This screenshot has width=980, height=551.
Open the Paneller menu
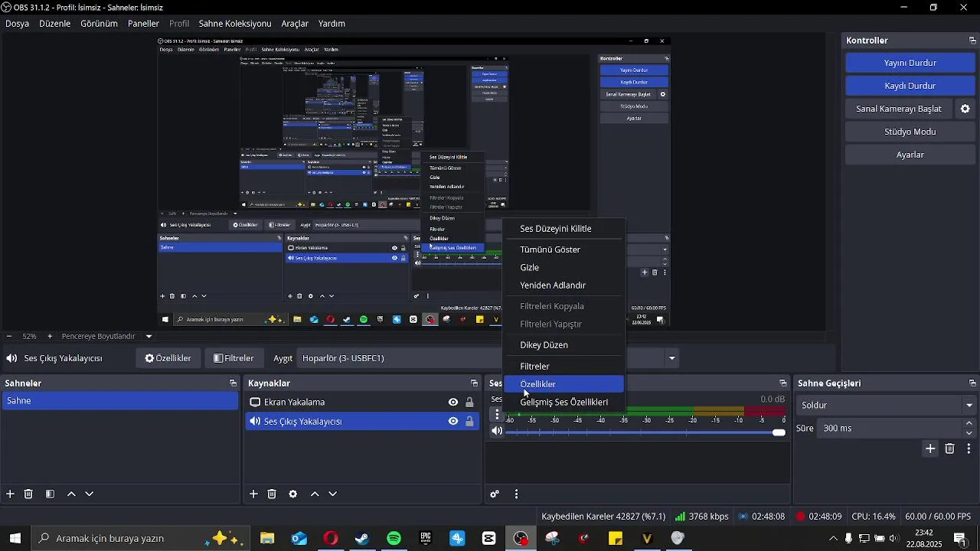click(x=143, y=24)
